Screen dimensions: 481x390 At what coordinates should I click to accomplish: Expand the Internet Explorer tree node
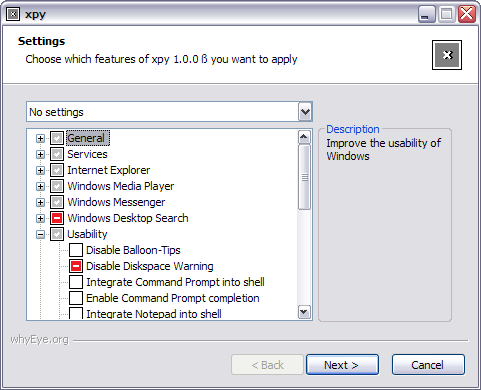point(40,170)
